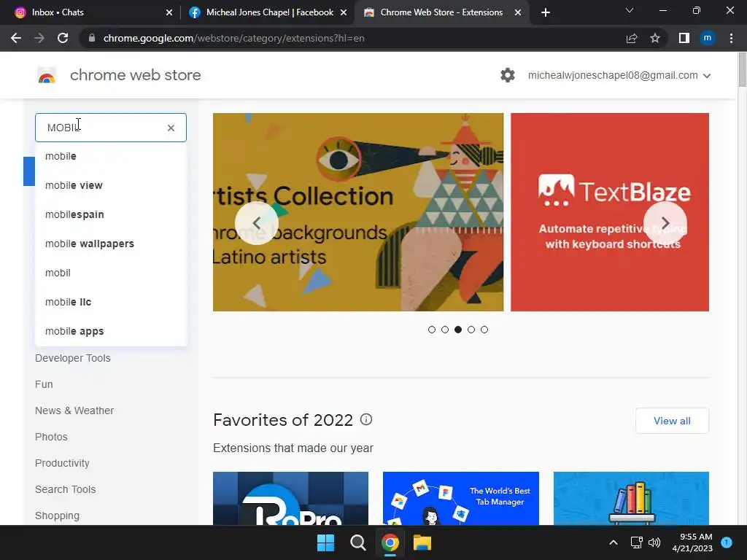Open the Chrome profile avatar menu
This screenshot has width=747, height=560.
[708, 38]
